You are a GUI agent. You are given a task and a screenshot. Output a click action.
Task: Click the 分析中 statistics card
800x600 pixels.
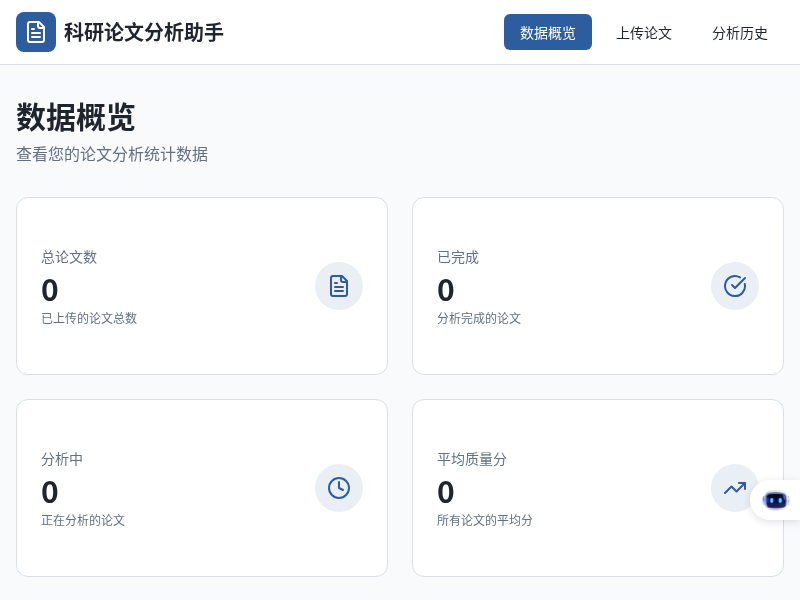pos(202,488)
